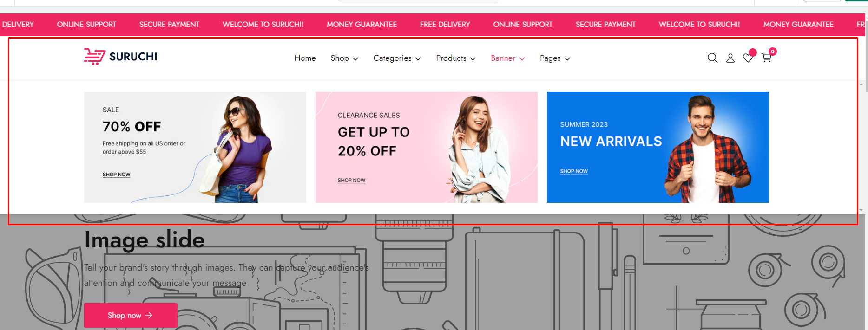Go to the Home menu item
The image size is (868, 330).
coord(305,58)
